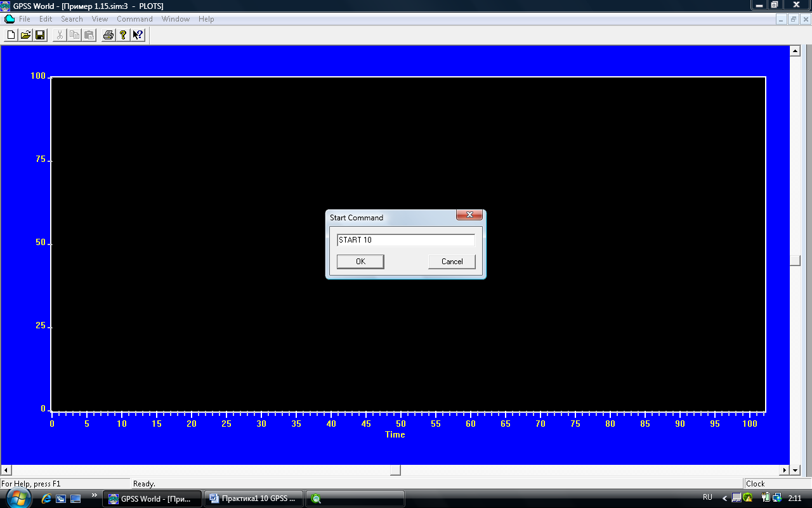
Task: Click the Copy toolbar icon
Action: tap(74, 35)
